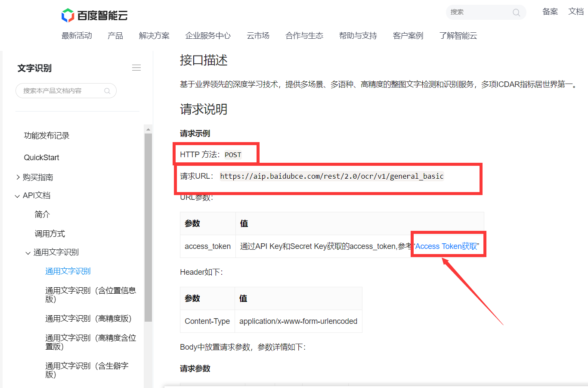This screenshot has height=388, width=588.
Task: Open the 合作与生态 menu
Action: click(304, 36)
